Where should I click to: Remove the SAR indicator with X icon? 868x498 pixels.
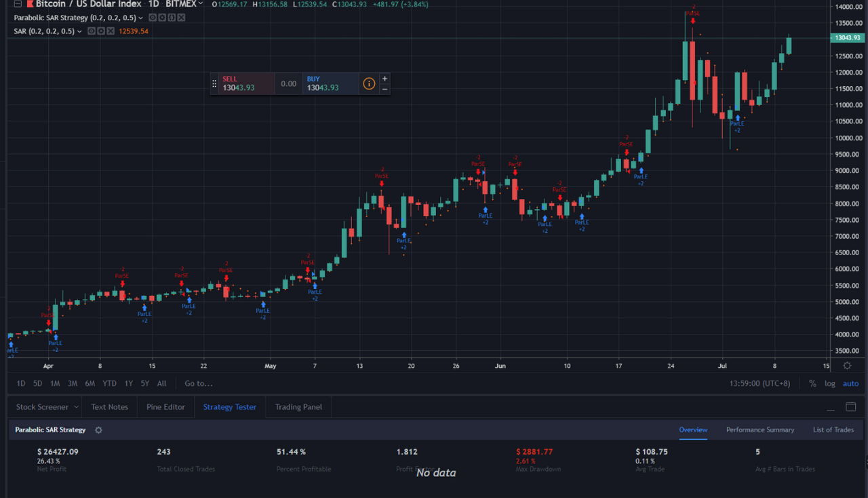pos(111,31)
